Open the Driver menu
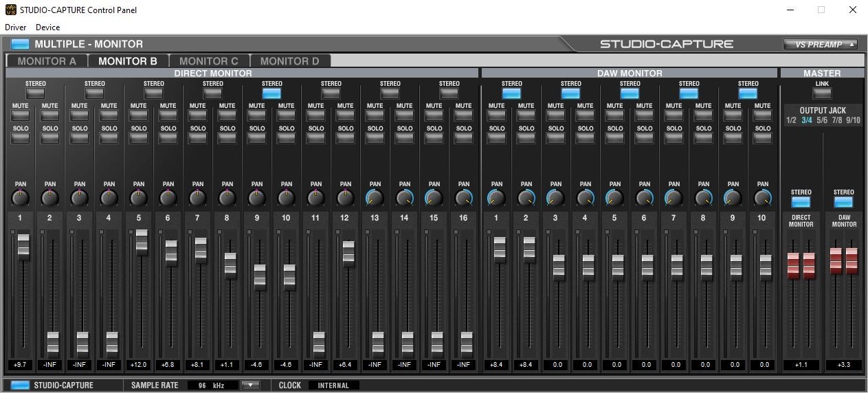Image resolution: width=868 pixels, height=393 pixels. pos(15,27)
